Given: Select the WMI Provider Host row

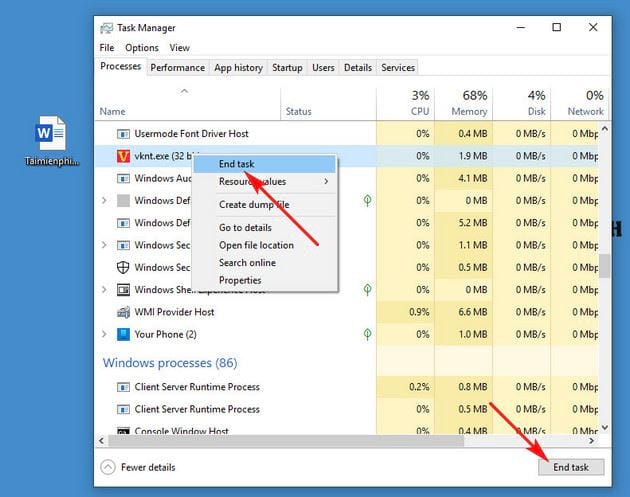Looking at the screenshot, I should (x=347, y=312).
